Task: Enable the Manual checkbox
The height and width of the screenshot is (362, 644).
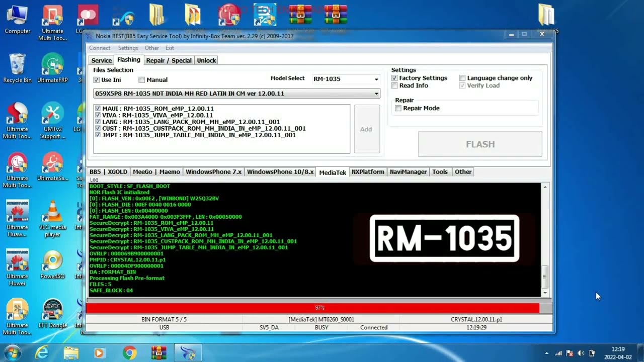Action: pos(142,80)
